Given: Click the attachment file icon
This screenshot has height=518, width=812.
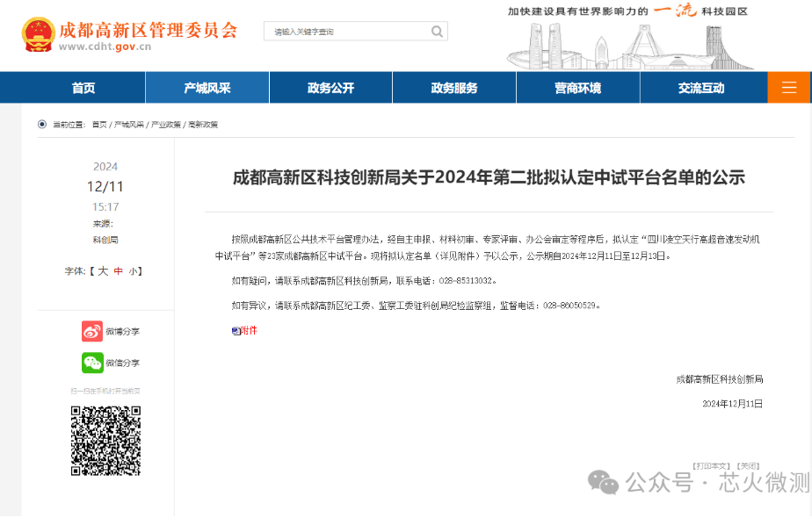Looking at the screenshot, I should [x=235, y=331].
